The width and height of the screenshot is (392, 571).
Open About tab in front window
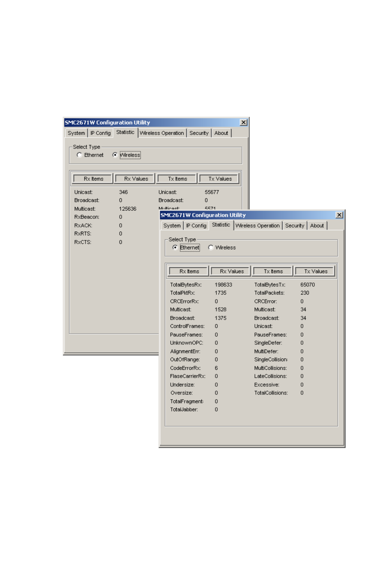click(317, 226)
